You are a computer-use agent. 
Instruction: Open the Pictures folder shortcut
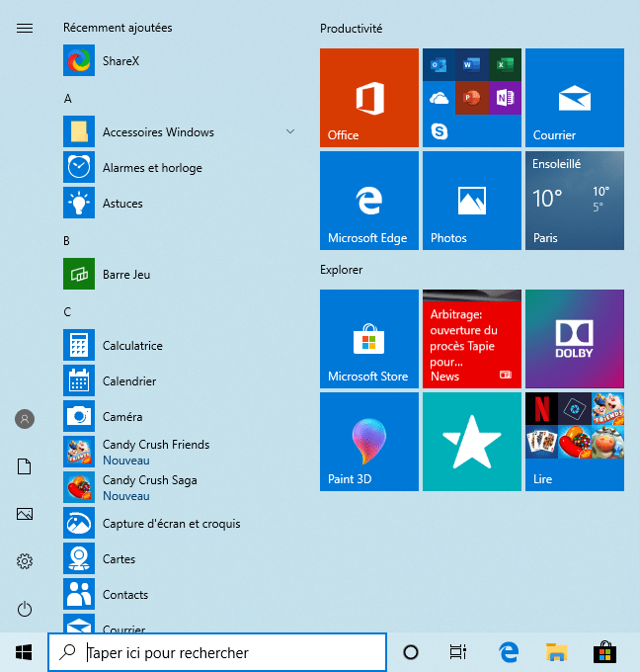click(x=25, y=514)
